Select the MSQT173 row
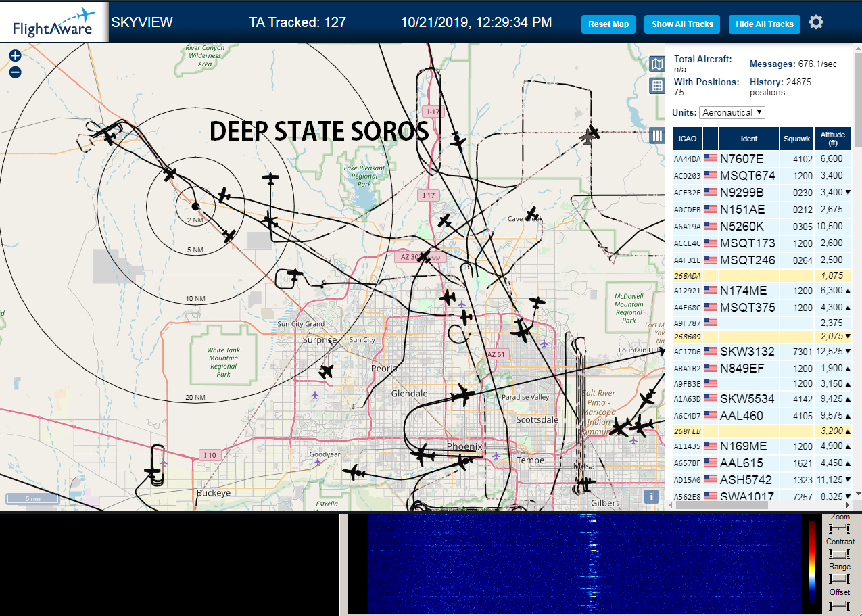This screenshot has height=616, width=862. tap(763, 243)
